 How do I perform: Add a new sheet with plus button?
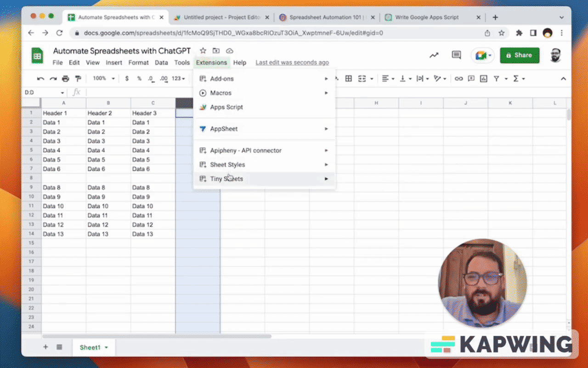(x=45, y=347)
